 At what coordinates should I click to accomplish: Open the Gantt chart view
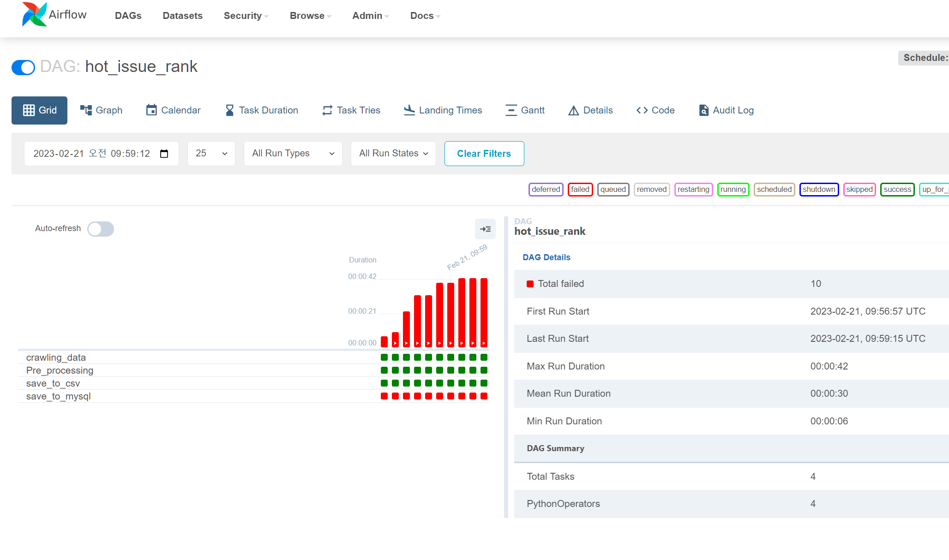[x=525, y=110]
